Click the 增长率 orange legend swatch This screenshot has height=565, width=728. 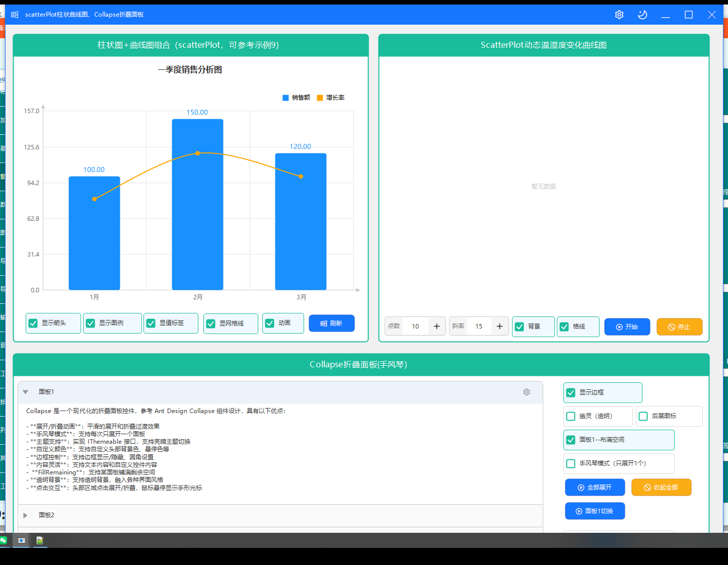click(x=320, y=98)
